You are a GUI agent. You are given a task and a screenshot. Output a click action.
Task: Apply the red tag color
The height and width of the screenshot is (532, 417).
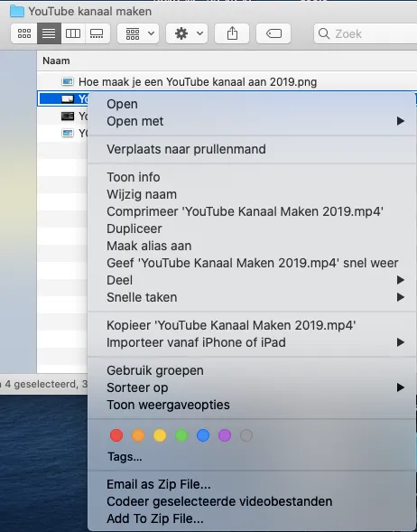[116, 435]
